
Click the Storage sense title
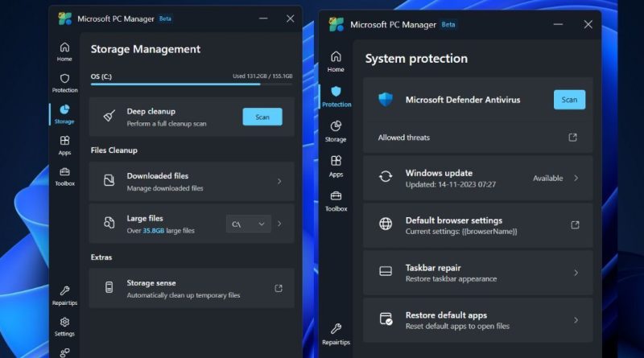[x=151, y=283]
